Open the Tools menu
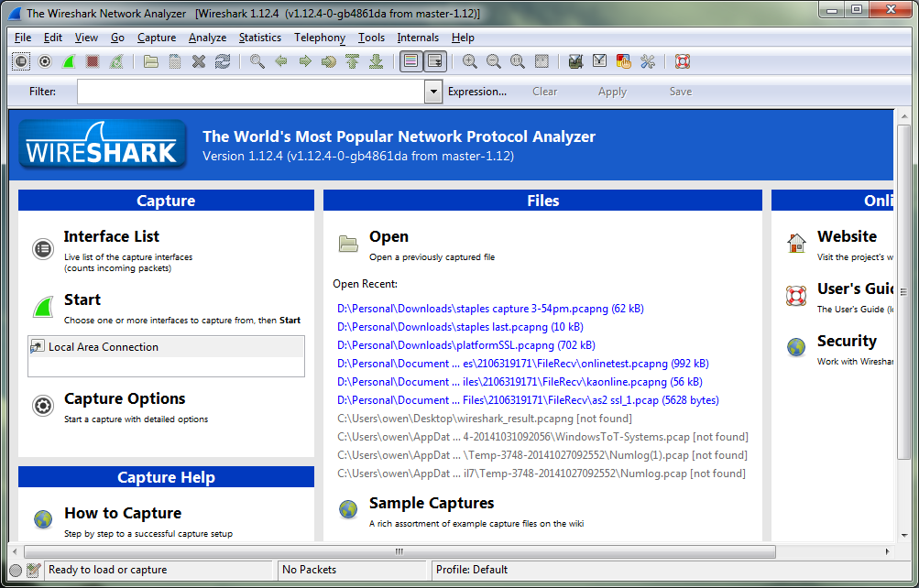Screen dimensions: 919x588 click(372, 38)
